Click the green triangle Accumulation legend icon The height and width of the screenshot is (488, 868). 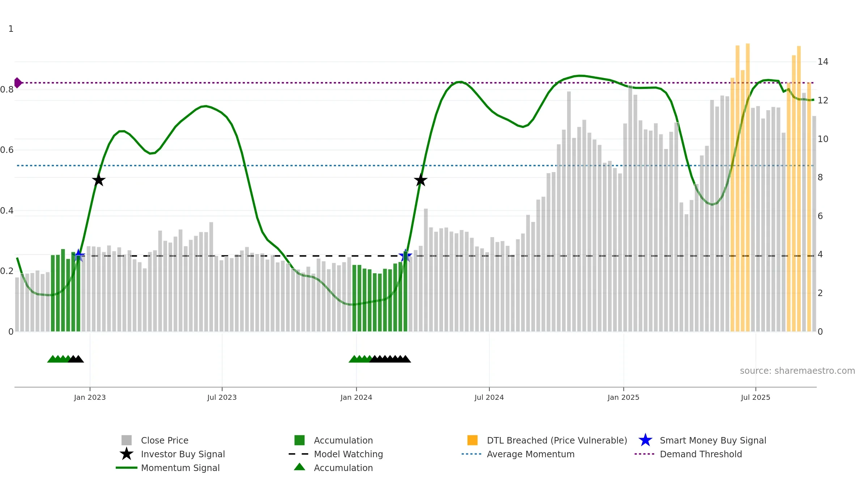point(299,467)
